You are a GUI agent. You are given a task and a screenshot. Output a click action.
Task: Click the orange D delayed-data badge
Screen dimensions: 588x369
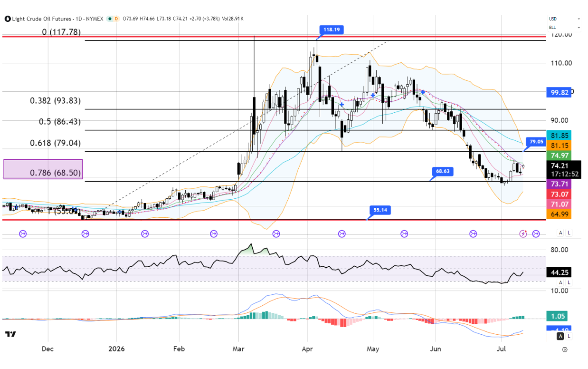tap(116, 19)
